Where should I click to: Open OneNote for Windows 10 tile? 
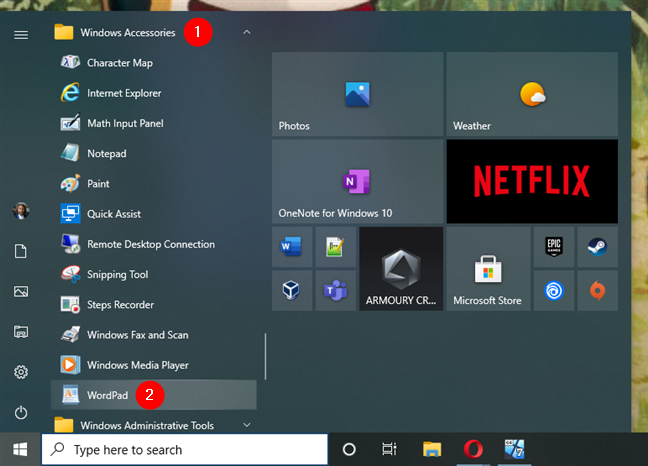tap(357, 181)
